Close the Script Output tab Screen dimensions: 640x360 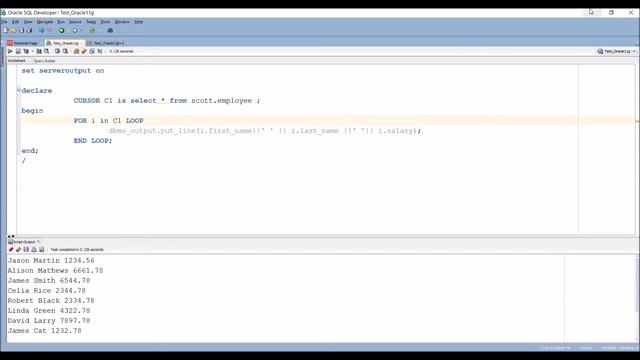coord(38,242)
